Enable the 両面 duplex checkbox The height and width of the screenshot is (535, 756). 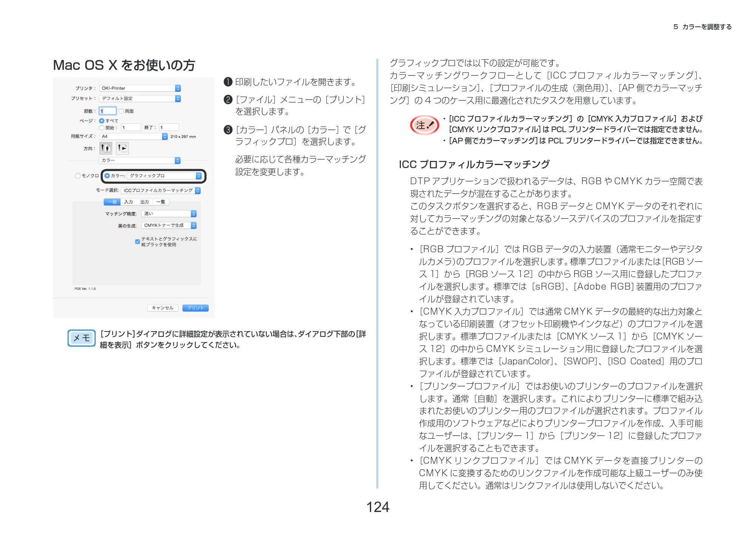point(121,111)
